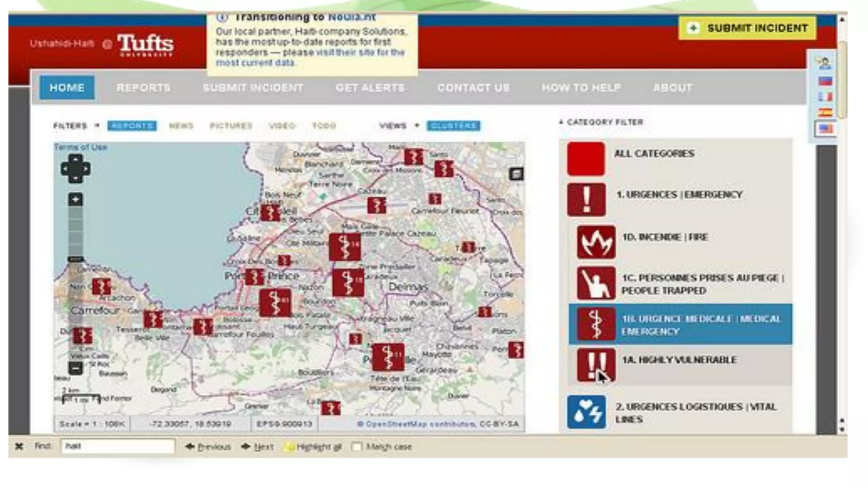868x488 pixels.
Task: Select the French flag language option
Action: [x=825, y=97]
